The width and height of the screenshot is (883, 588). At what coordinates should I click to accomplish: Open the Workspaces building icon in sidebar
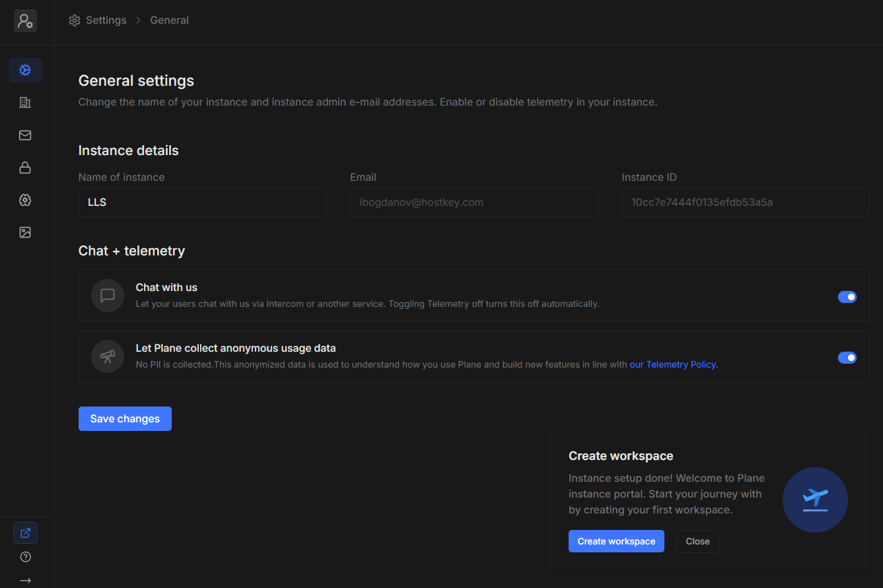25,102
